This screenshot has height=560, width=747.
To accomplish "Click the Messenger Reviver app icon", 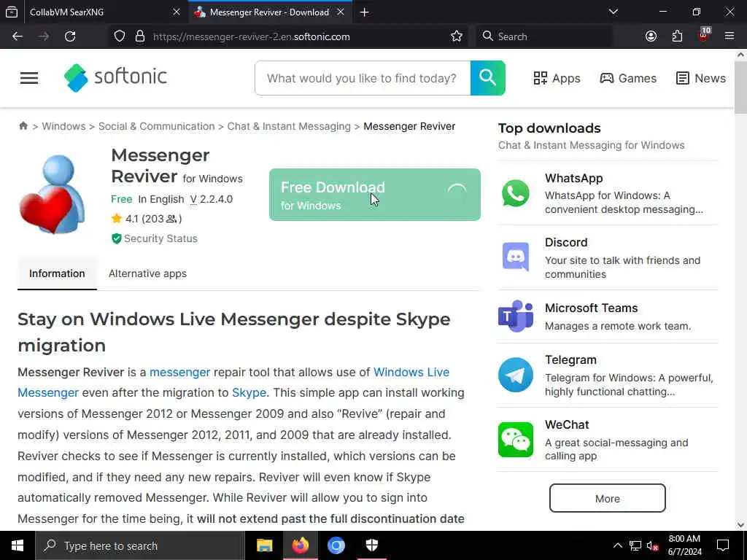I will tap(53, 194).
